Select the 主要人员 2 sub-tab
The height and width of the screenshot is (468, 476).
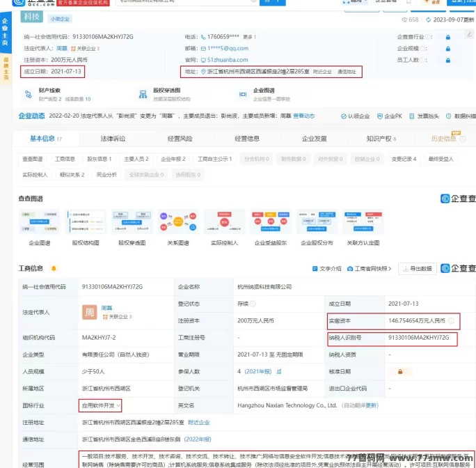(136, 159)
